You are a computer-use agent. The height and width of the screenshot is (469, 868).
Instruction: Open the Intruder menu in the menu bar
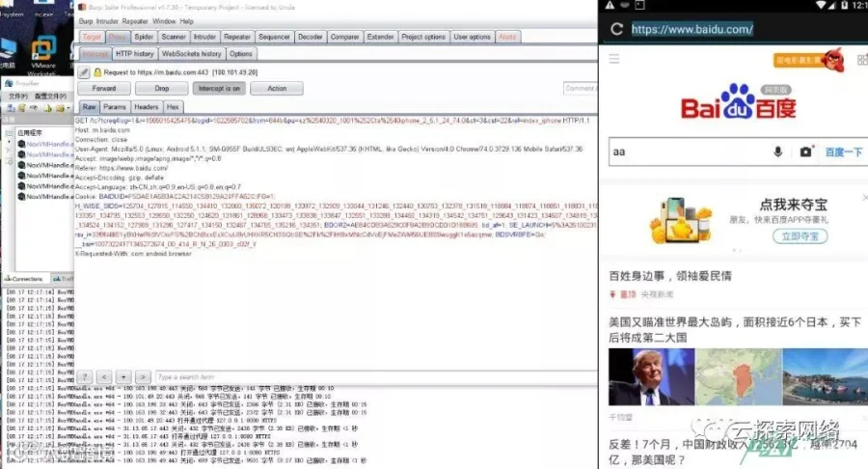(x=107, y=21)
